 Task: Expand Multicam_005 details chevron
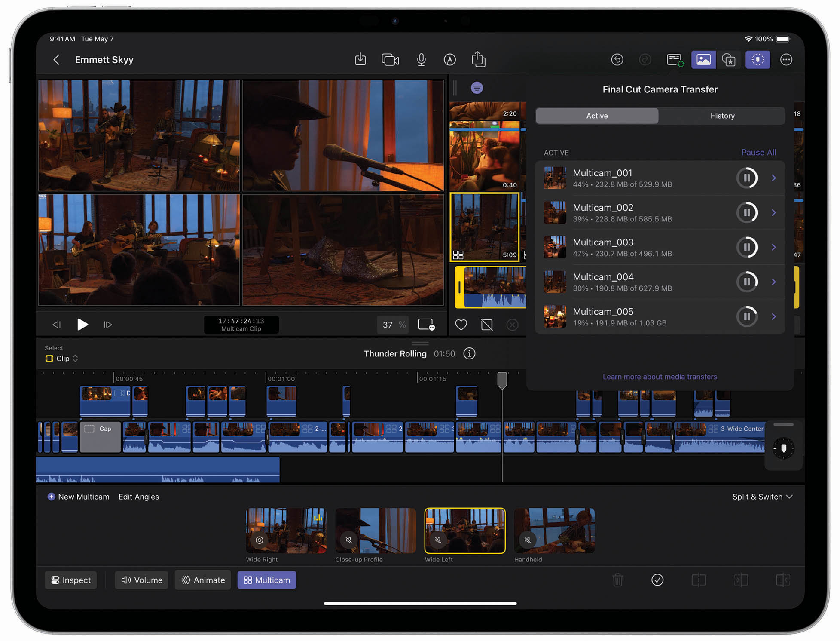(773, 316)
